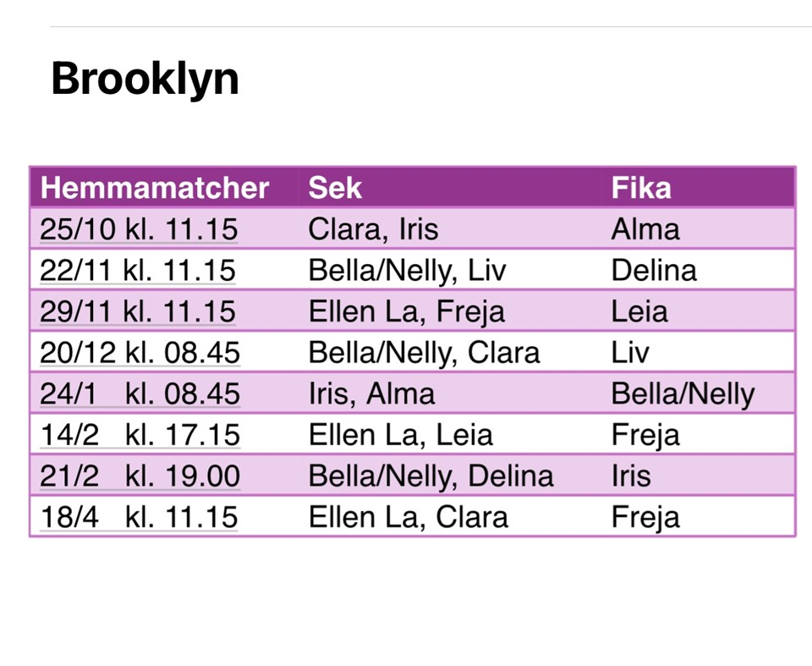Select the 29/11 kl. 11.15 date link
The height and width of the screenshot is (666, 812).
pyautogui.click(x=138, y=311)
